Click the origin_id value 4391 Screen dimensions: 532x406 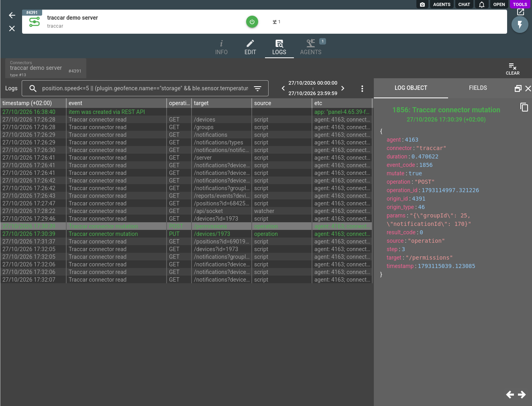pyautogui.click(x=418, y=199)
